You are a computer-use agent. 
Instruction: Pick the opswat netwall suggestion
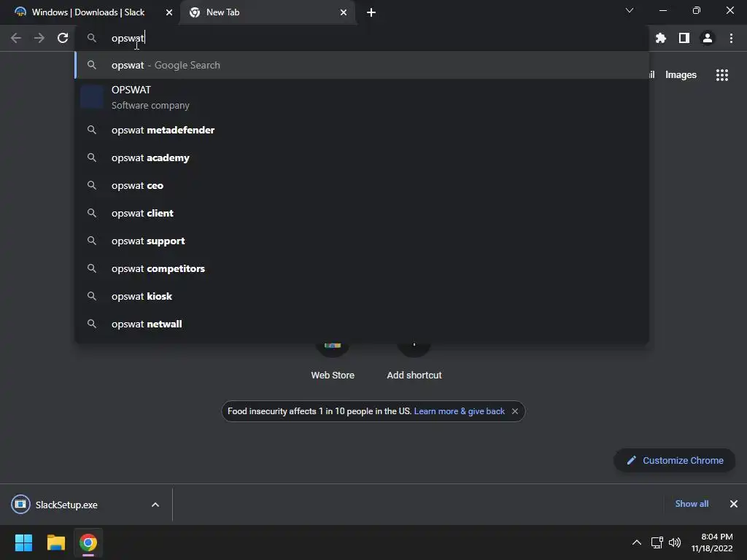362,323
